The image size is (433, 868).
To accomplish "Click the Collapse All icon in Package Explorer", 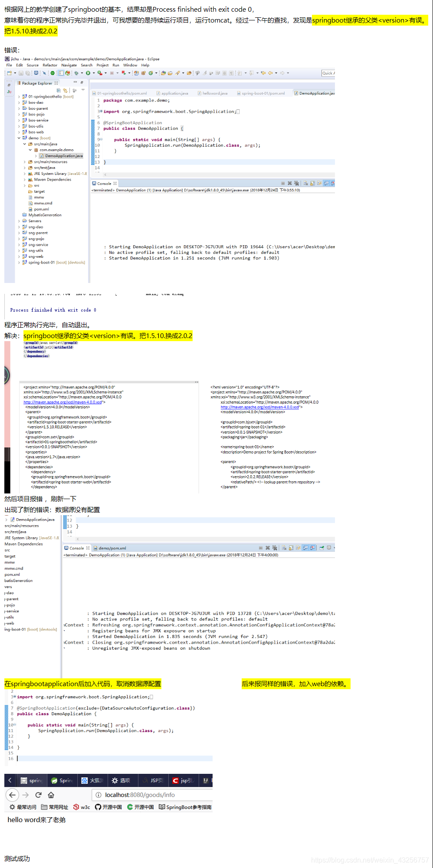I will [59, 90].
